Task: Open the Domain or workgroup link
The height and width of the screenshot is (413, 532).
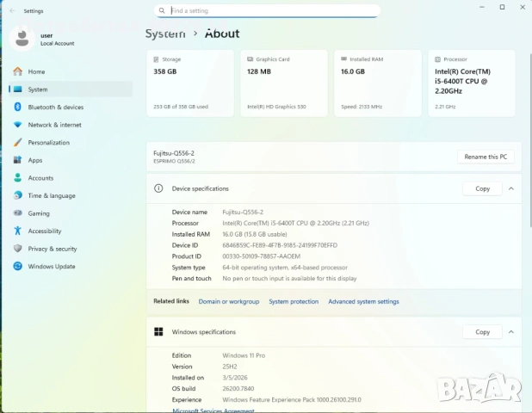Action: (228, 302)
